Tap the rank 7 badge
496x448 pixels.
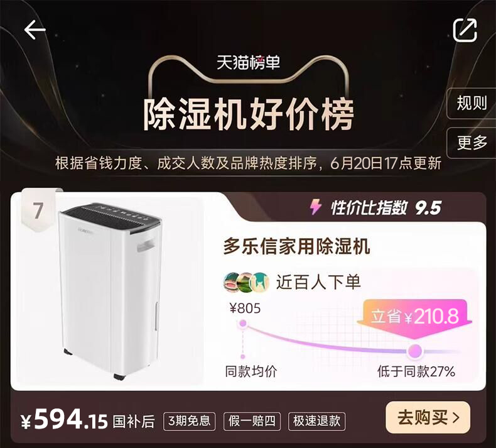pos(38,210)
